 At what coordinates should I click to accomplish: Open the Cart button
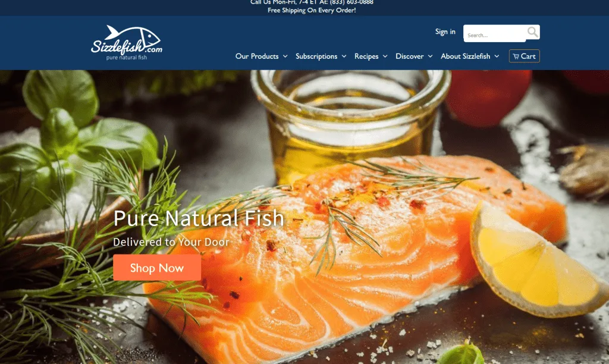click(x=525, y=56)
